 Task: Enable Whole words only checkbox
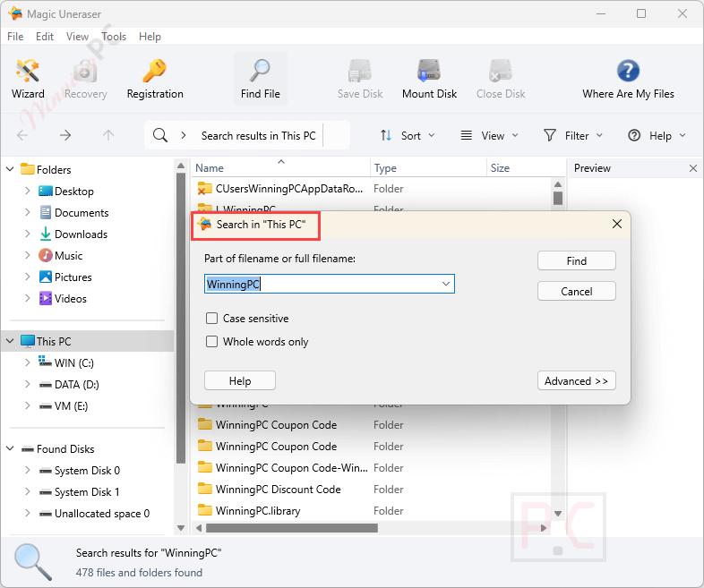(x=211, y=342)
